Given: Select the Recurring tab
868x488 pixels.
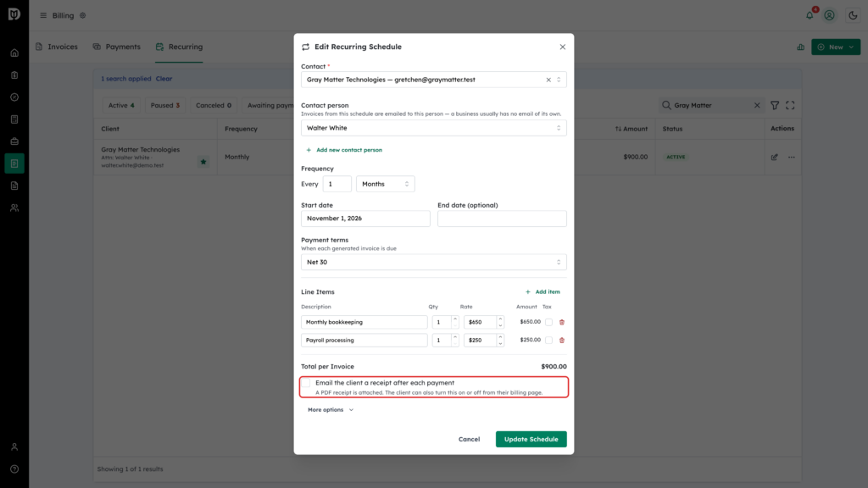Looking at the screenshot, I should click(x=179, y=47).
